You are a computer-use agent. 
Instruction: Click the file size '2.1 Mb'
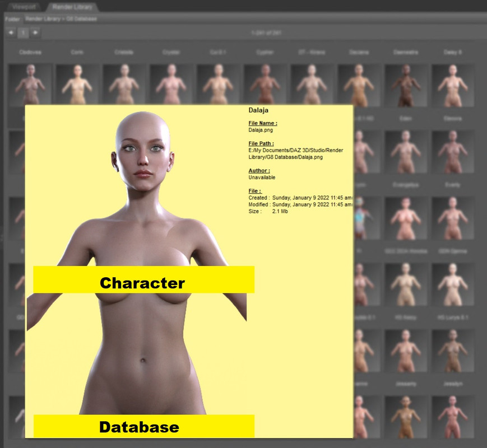(280, 212)
